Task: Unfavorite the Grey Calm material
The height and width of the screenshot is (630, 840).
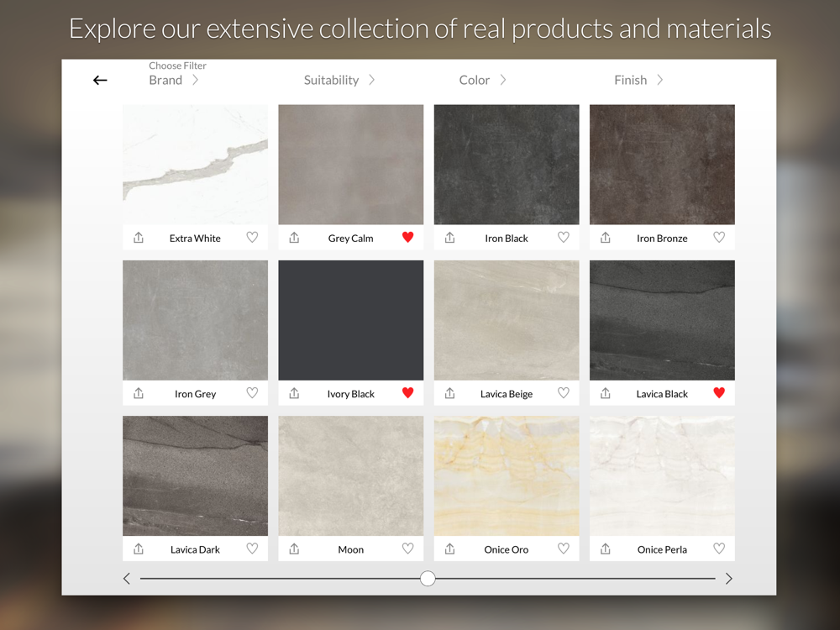Action: pos(407,237)
